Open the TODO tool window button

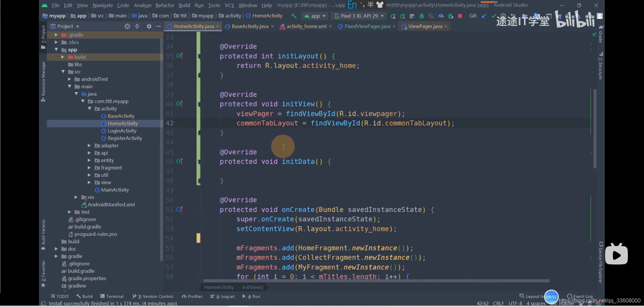click(x=60, y=296)
